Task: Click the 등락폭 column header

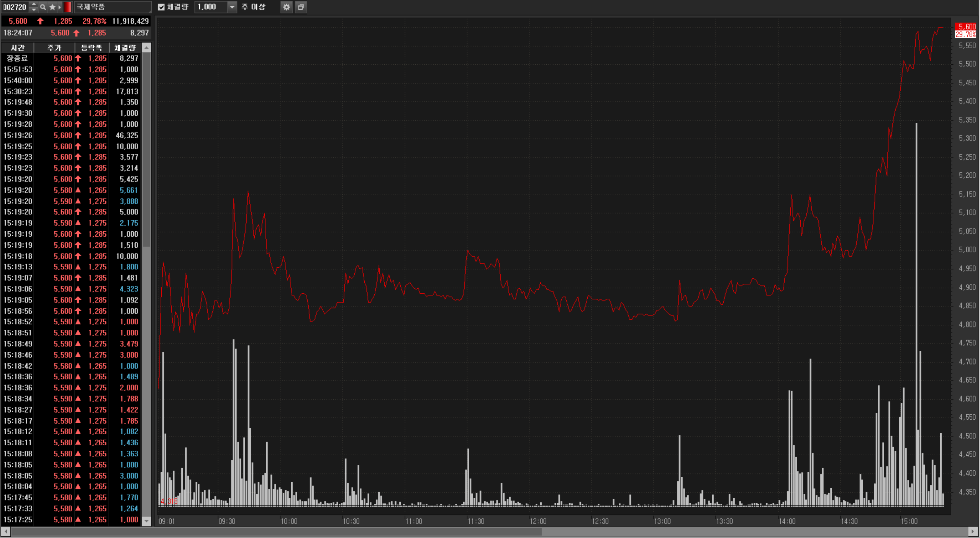Action: tap(91, 48)
